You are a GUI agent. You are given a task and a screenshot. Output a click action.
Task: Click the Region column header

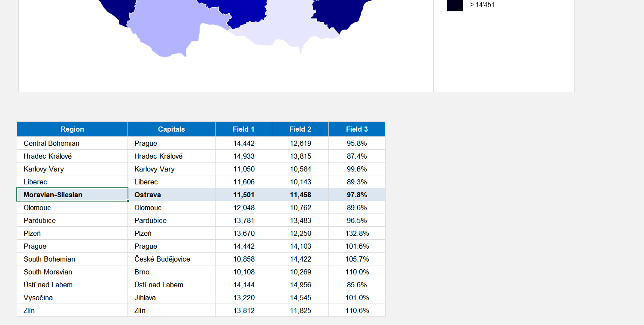coord(72,129)
